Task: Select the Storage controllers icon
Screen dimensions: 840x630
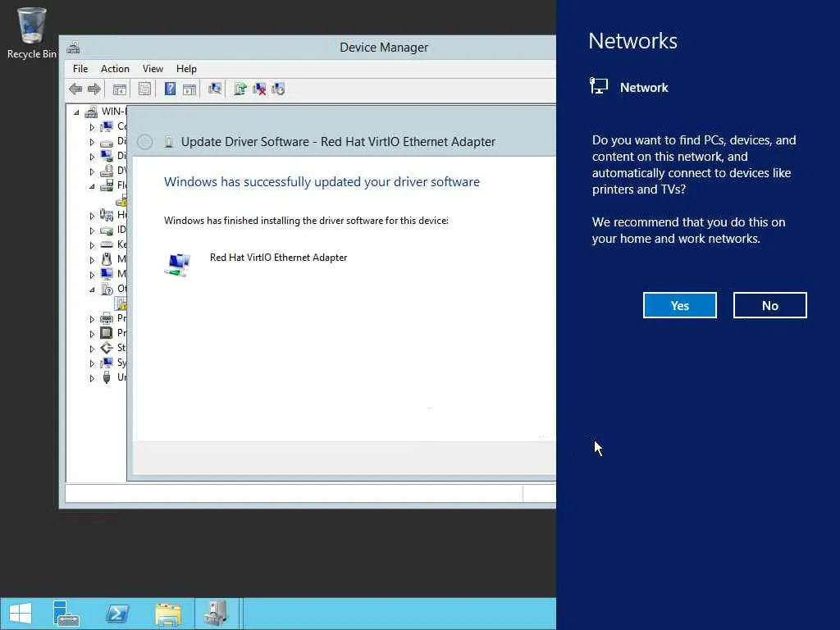Action: [x=107, y=348]
